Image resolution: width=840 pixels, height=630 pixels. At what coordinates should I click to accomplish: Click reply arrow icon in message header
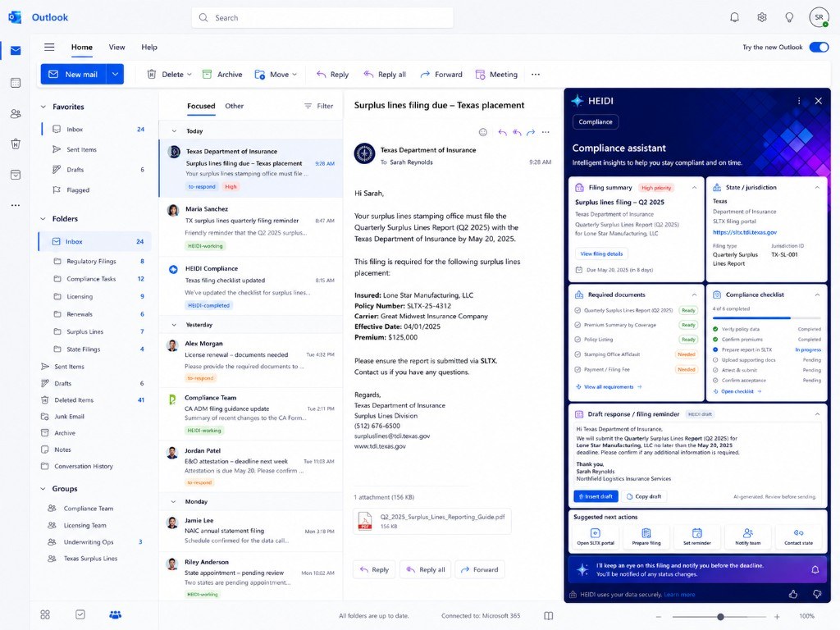coord(502,132)
